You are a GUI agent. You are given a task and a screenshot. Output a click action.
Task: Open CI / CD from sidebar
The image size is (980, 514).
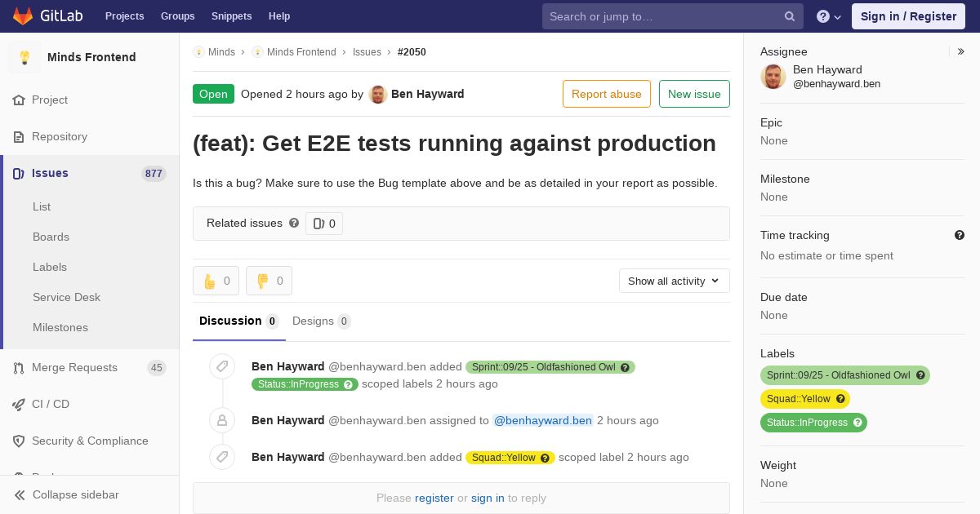click(50, 404)
